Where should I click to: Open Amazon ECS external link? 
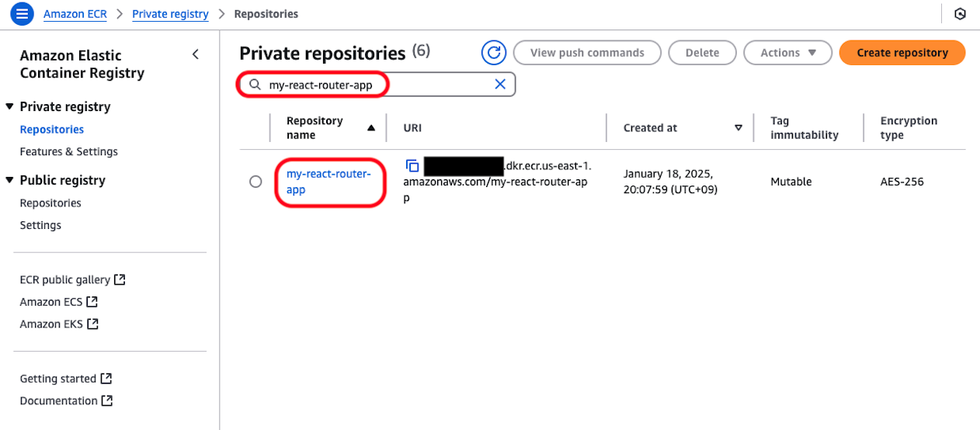pos(59,302)
